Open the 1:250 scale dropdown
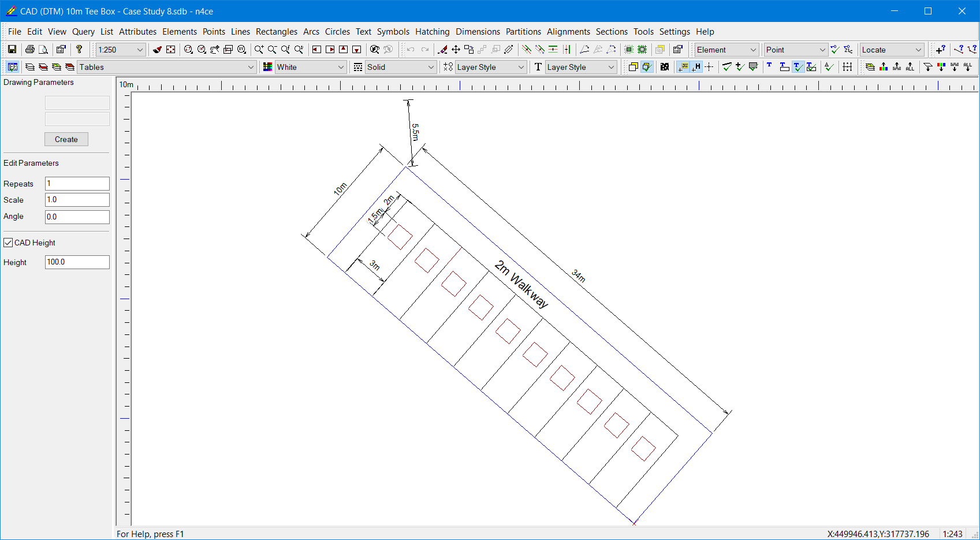Image resolution: width=980 pixels, height=540 pixels. tap(120, 50)
